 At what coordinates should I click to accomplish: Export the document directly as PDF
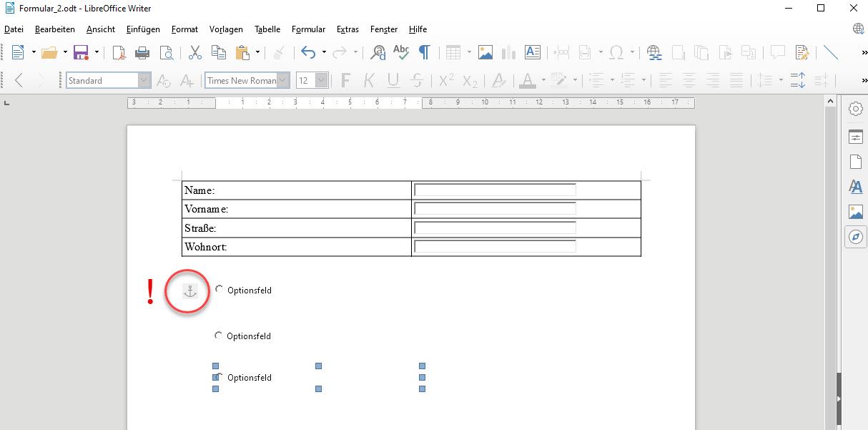coord(119,52)
